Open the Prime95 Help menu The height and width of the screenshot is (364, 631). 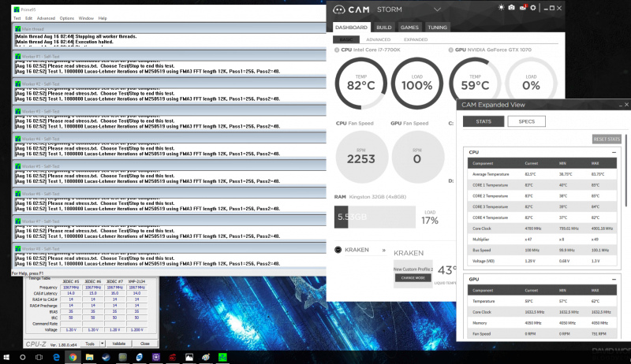[103, 18]
